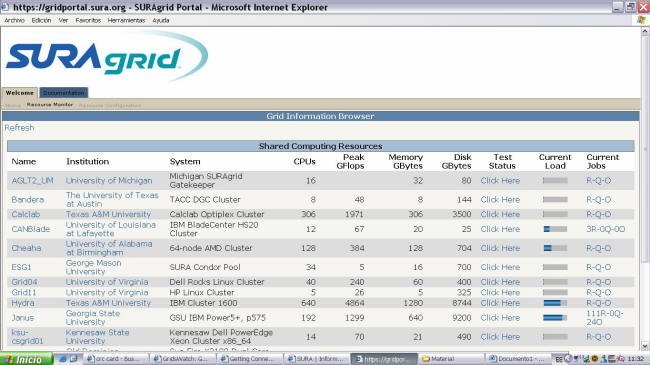Open the Inicio start button
650x365 pixels.
[26, 359]
